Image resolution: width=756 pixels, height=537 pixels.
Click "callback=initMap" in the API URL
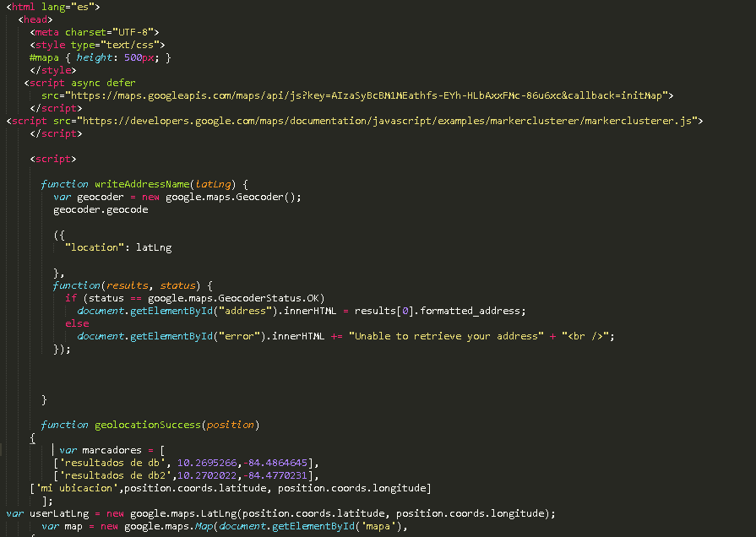click(615, 95)
